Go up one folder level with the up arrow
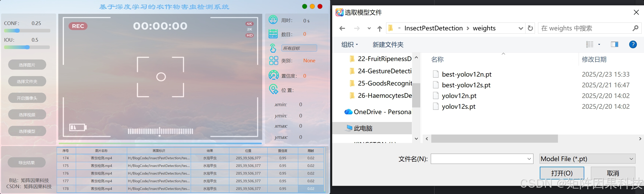The image size is (644, 194). 380,29
